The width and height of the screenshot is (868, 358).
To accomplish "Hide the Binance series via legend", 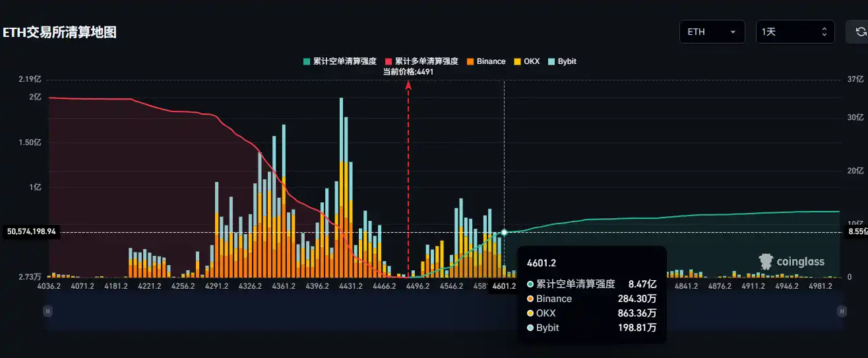I will [491, 61].
